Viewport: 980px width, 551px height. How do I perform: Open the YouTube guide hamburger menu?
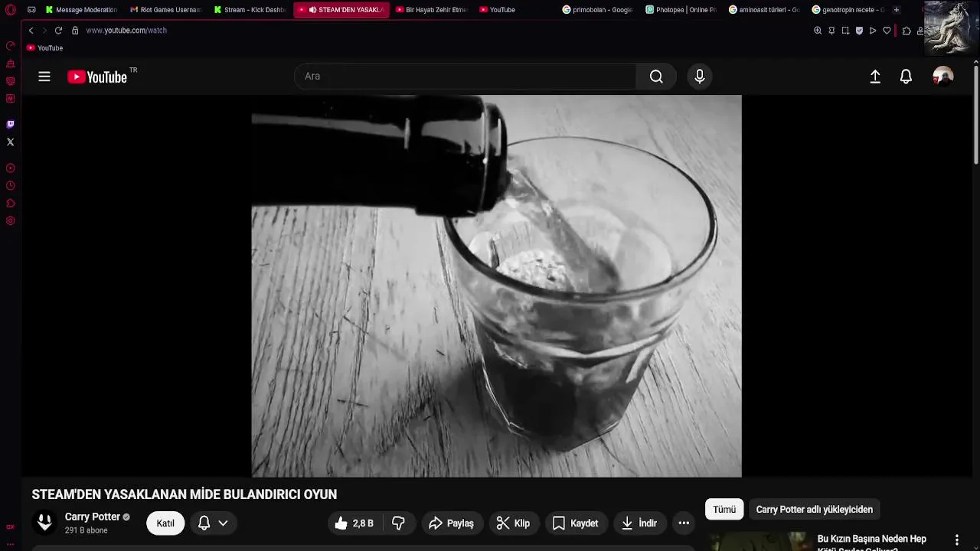[44, 77]
